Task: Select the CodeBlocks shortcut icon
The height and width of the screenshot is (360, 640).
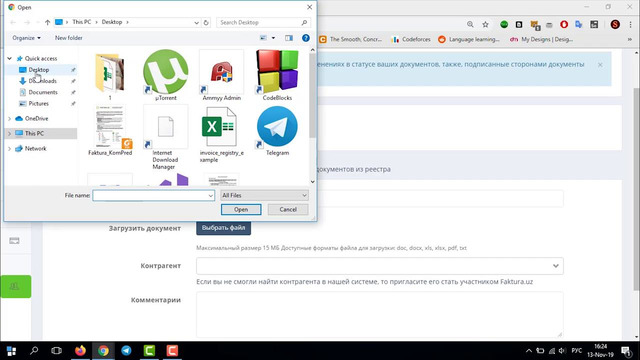Action: pos(277,75)
